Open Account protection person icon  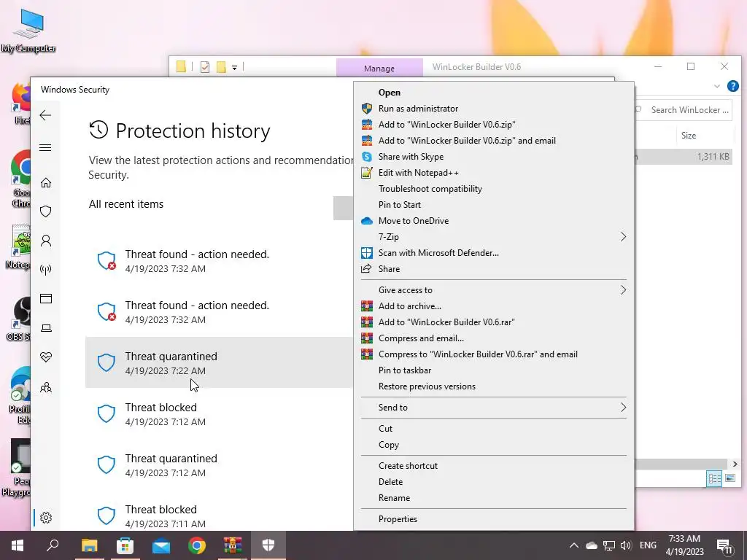coord(46,241)
